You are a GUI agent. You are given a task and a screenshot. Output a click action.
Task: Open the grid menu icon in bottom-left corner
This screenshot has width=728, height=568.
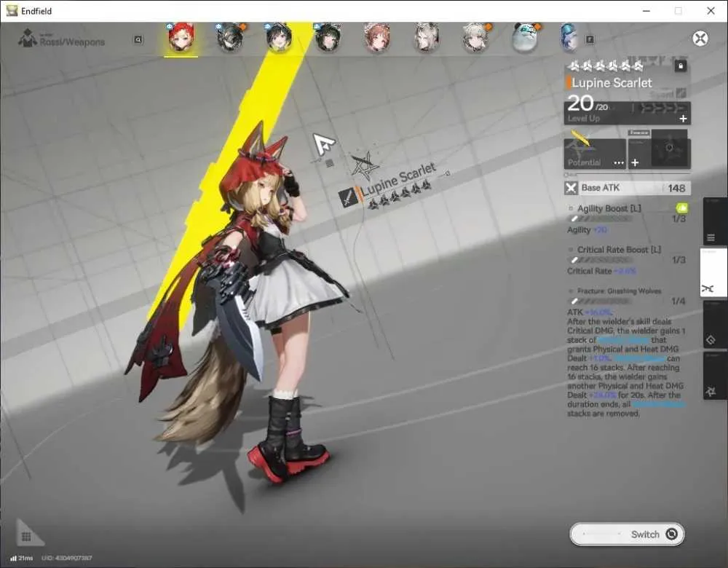click(x=26, y=537)
